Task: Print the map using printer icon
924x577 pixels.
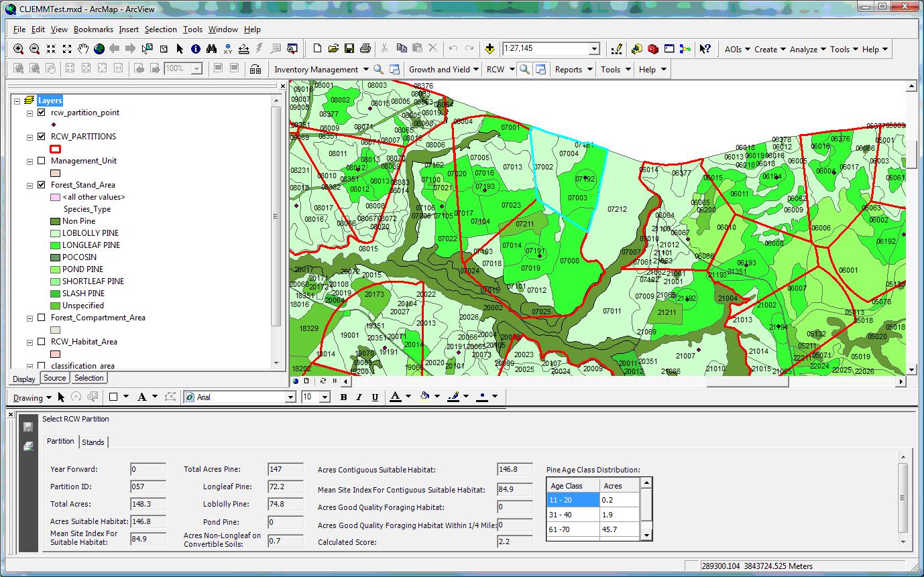Action: pos(365,49)
